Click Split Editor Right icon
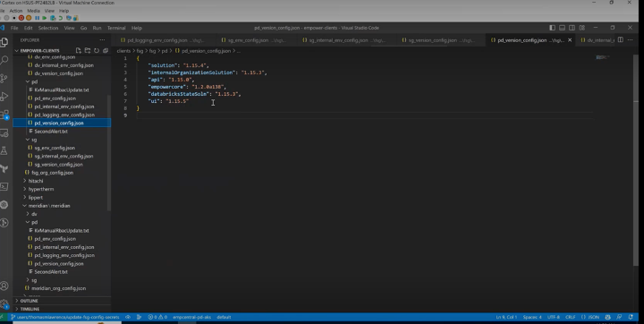The width and height of the screenshot is (644, 324). [621, 40]
